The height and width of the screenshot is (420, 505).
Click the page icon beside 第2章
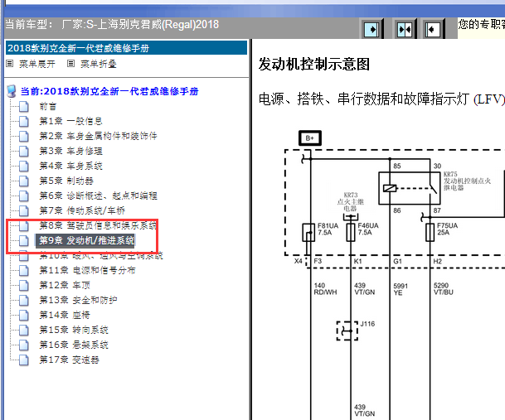pos(24,136)
